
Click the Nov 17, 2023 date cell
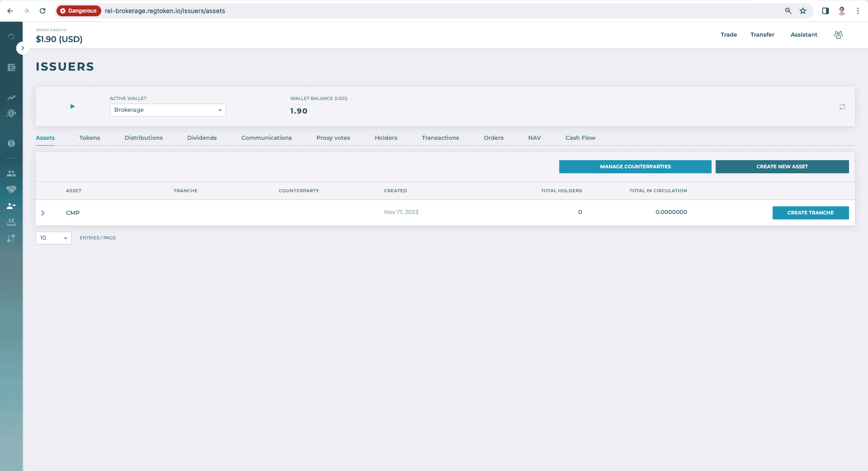[401, 212]
